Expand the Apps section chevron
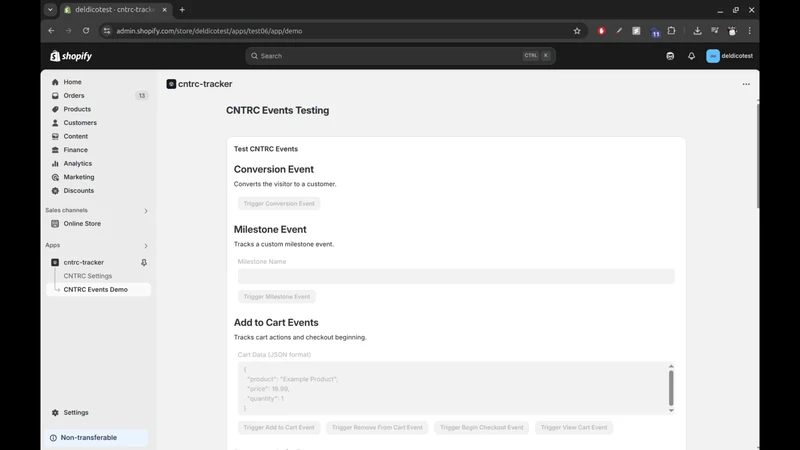Image resolution: width=800 pixels, height=450 pixels. click(145, 246)
